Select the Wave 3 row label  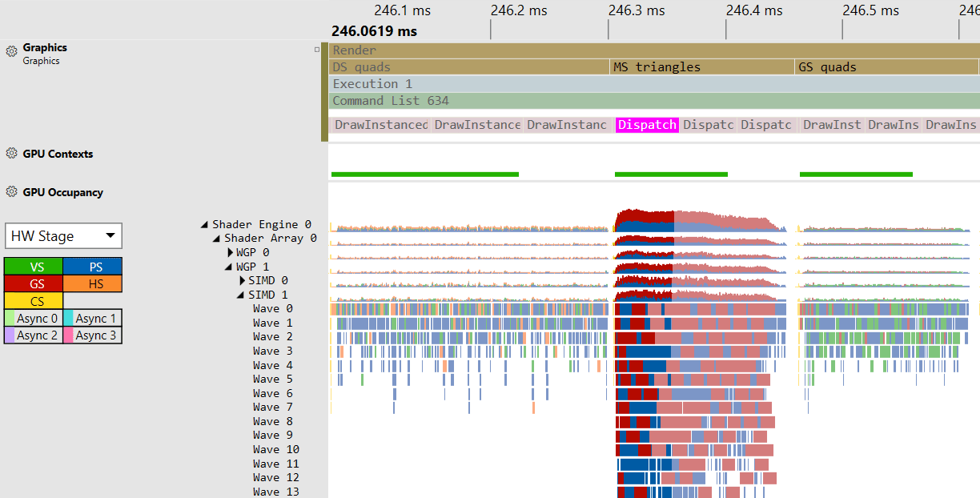tap(272, 351)
